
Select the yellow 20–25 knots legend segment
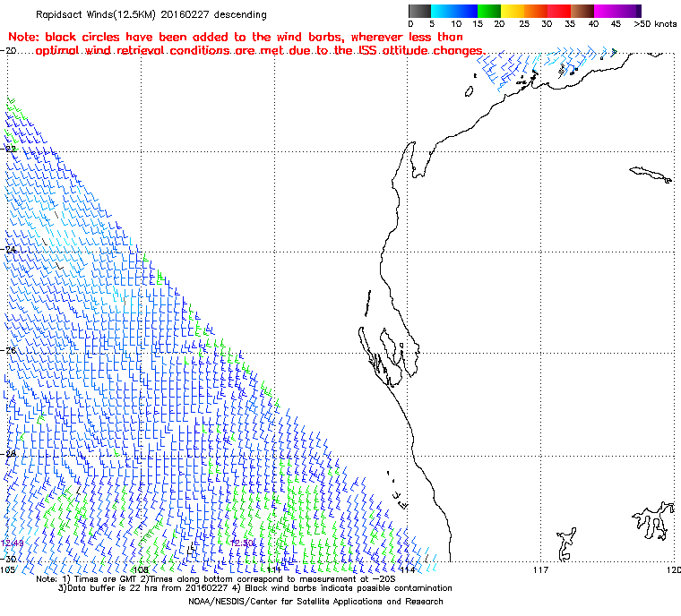pos(513,11)
